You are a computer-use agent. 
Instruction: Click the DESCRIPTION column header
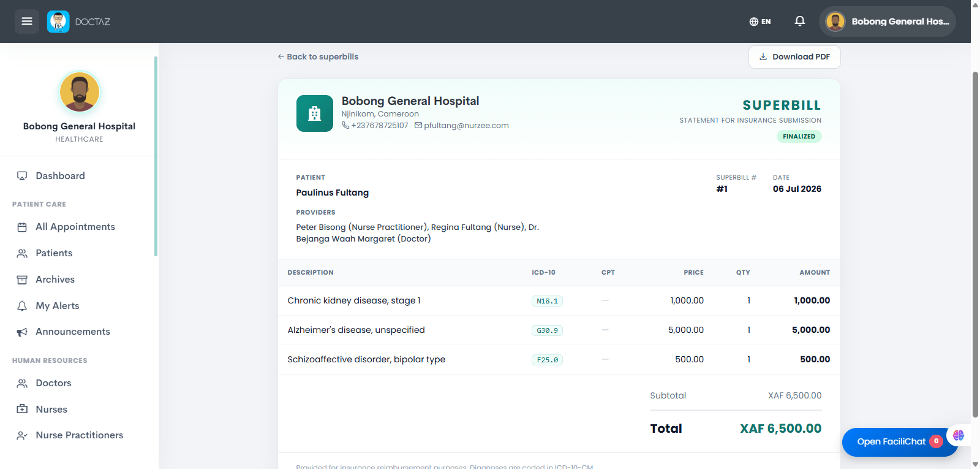(x=311, y=272)
